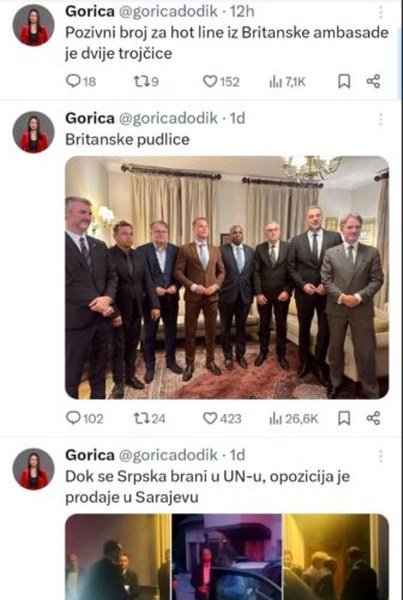Reply to the hot line tweet

pyautogui.click(x=81, y=82)
